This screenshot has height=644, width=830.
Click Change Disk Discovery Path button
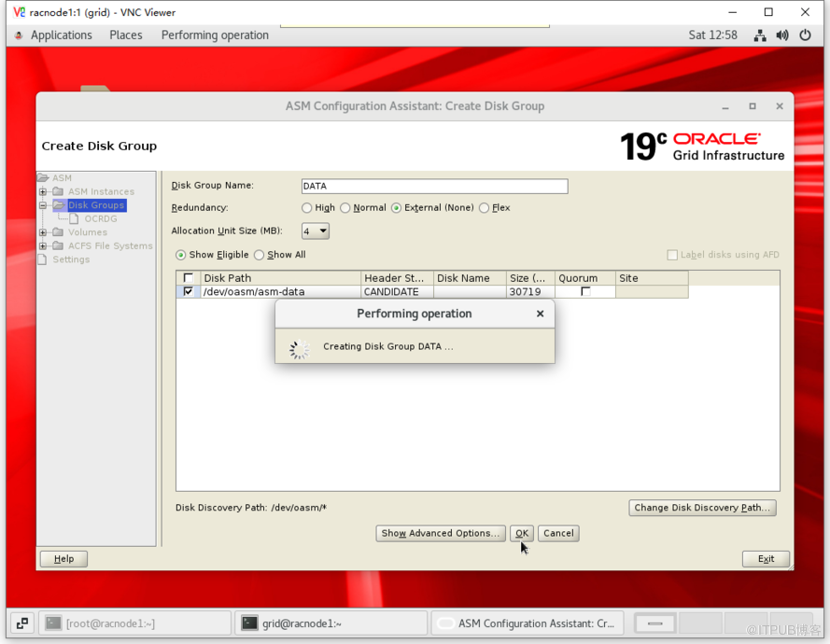(702, 508)
